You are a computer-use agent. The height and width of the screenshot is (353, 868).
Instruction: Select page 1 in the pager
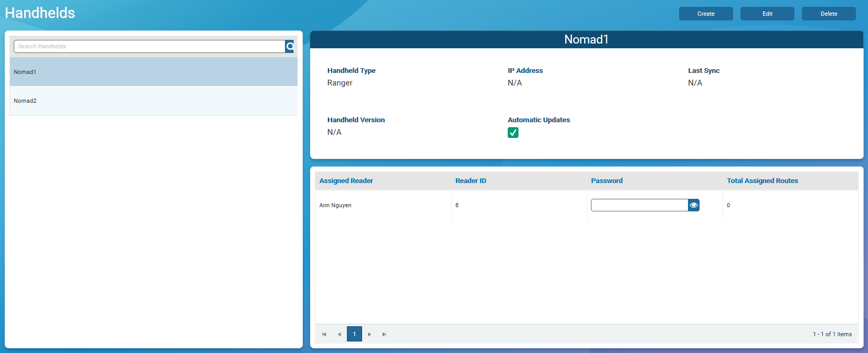point(354,334)
